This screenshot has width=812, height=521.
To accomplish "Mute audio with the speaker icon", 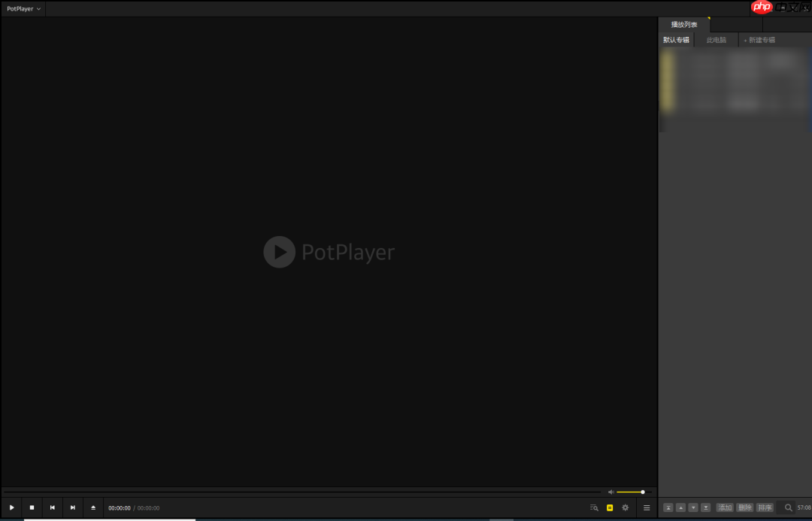I will pyautogui.click(x=611, y=492).
